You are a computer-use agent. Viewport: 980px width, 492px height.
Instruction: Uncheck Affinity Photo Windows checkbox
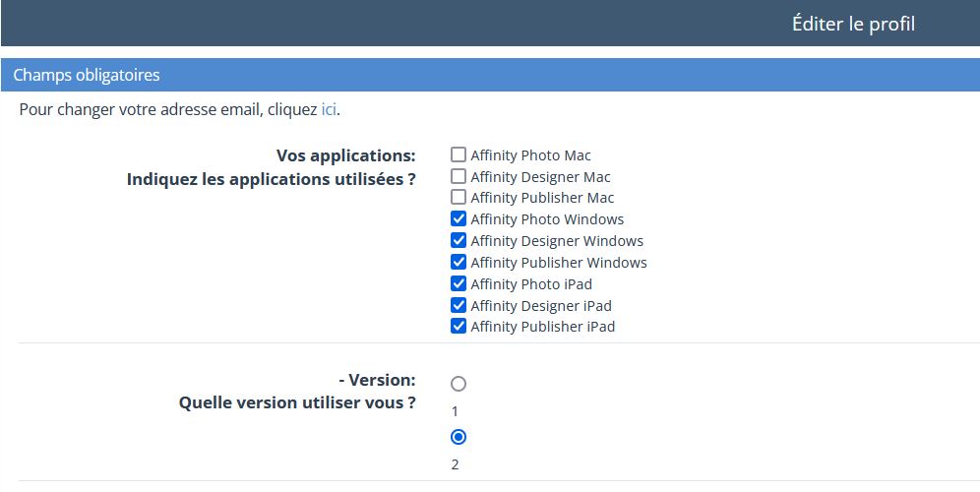(459, 218)
